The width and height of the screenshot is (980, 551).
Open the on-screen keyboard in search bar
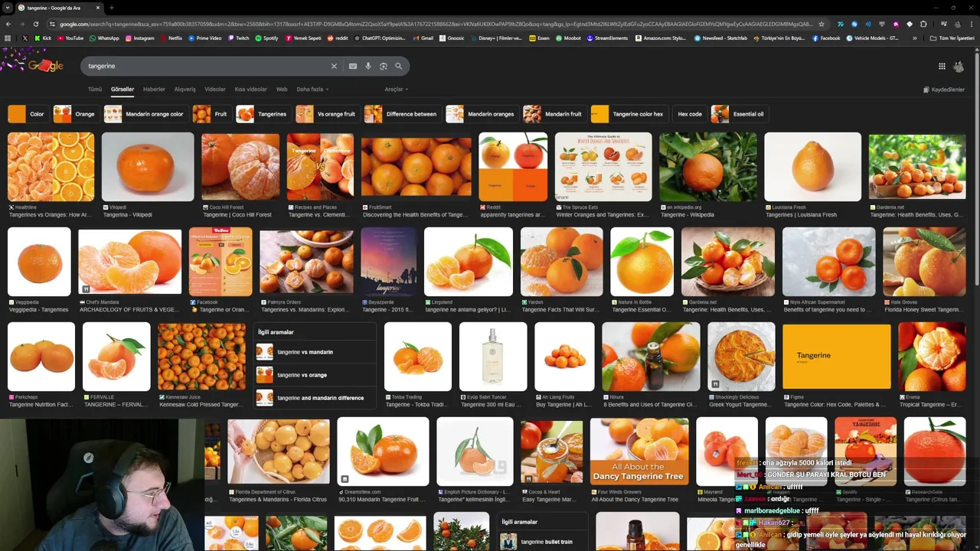click(x=353, y=67)
